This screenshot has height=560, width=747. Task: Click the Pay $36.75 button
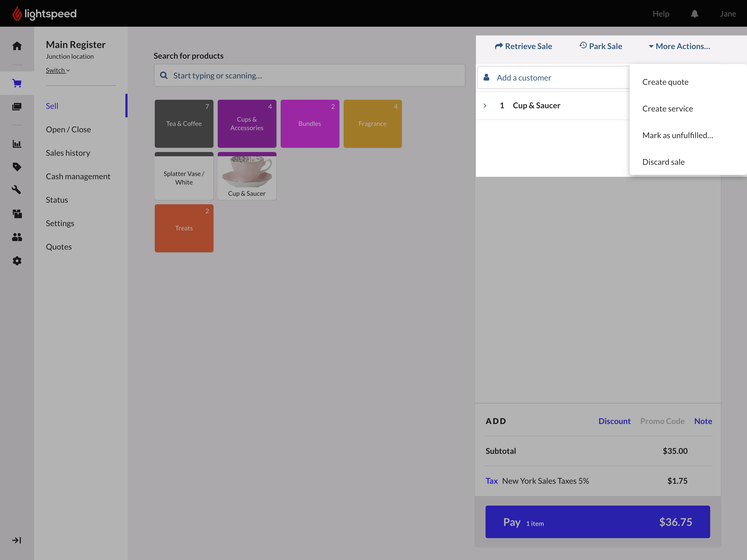click(597, 522)
